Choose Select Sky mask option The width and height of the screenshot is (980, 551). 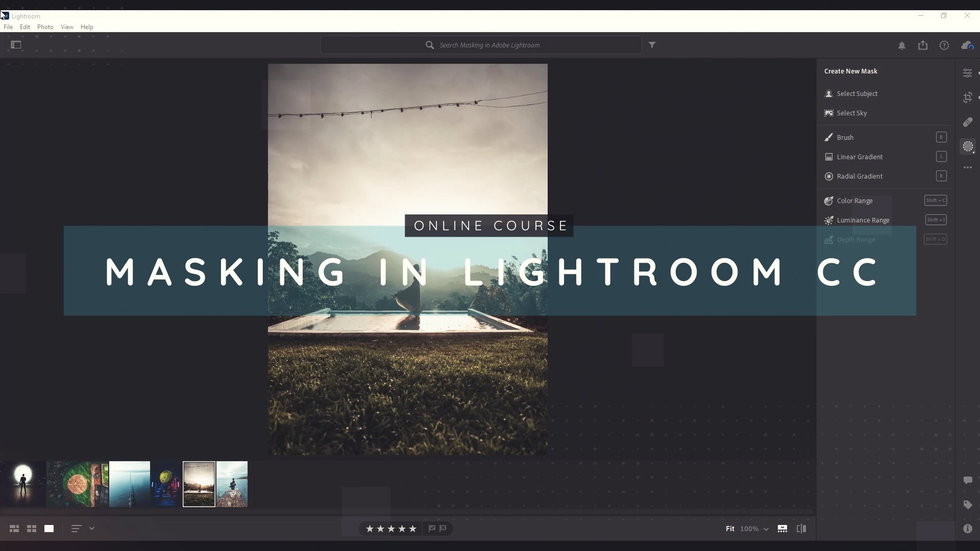tap(851, 113)
